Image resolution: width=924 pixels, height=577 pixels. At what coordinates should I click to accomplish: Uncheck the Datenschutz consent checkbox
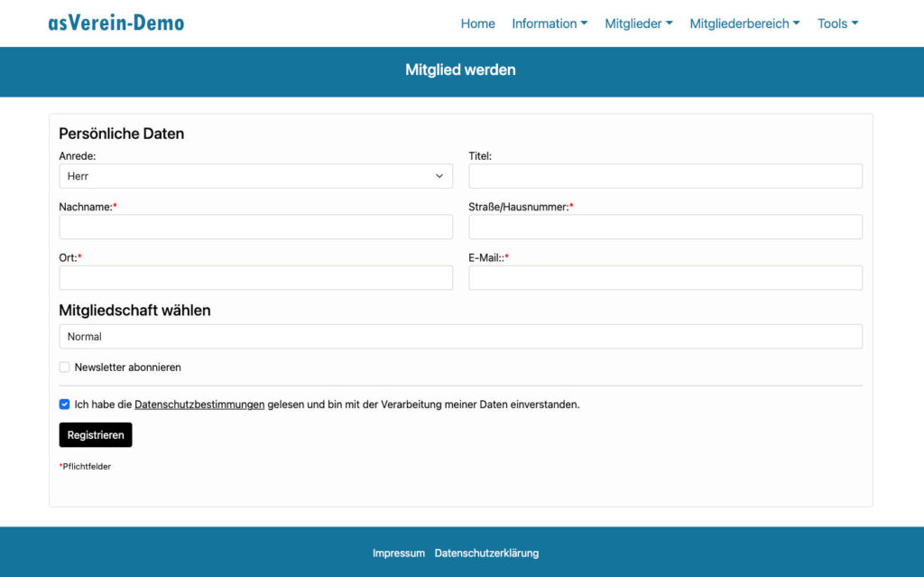coord(64,405)
